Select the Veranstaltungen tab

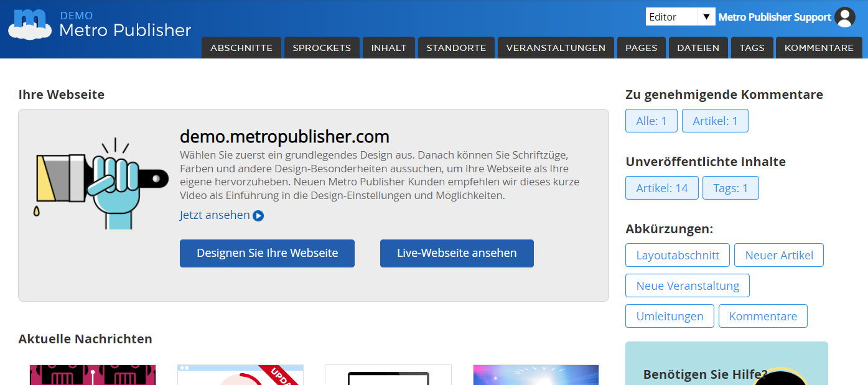coord(556,48)
